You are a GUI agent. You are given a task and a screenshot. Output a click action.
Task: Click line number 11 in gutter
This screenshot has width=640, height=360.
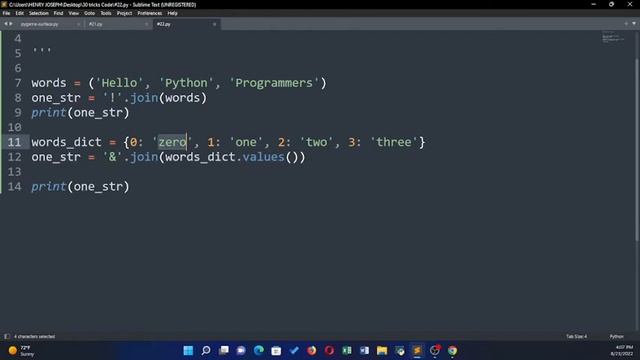click(14, 142)
